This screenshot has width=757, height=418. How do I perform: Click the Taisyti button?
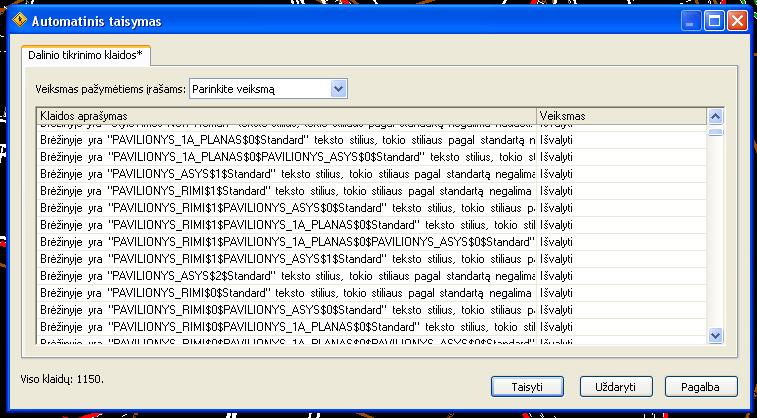527,387
